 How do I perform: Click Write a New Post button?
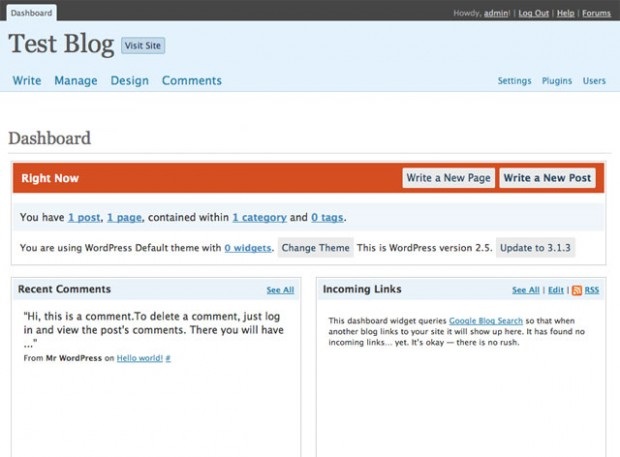click(547, 178)
